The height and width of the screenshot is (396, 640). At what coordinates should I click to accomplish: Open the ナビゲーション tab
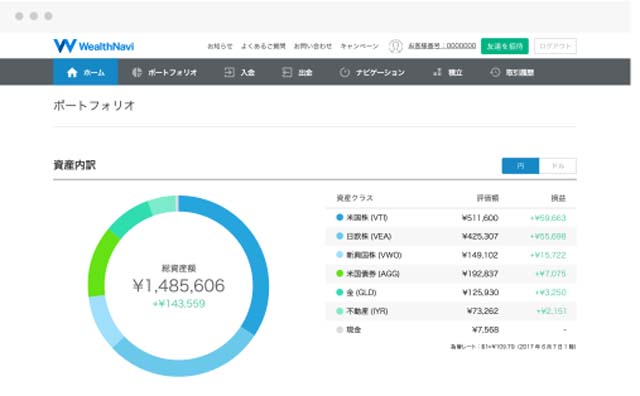pyautogui.click(x=372, y=72)
